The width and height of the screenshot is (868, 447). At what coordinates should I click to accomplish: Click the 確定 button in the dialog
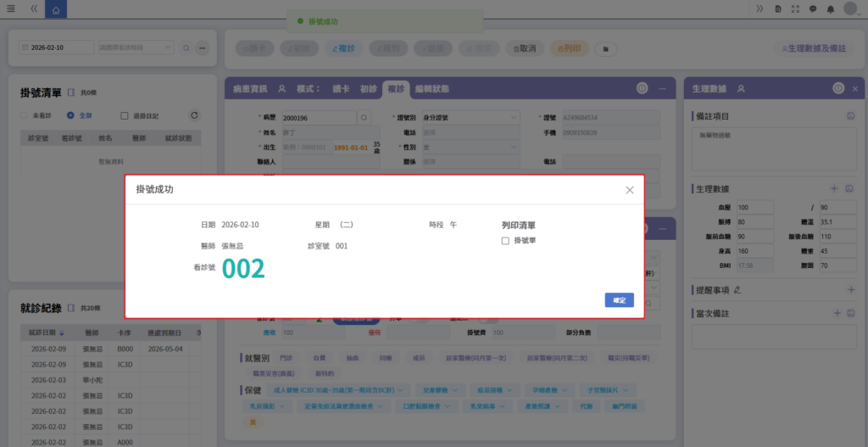pyautogui.click(x=619, y=300)
